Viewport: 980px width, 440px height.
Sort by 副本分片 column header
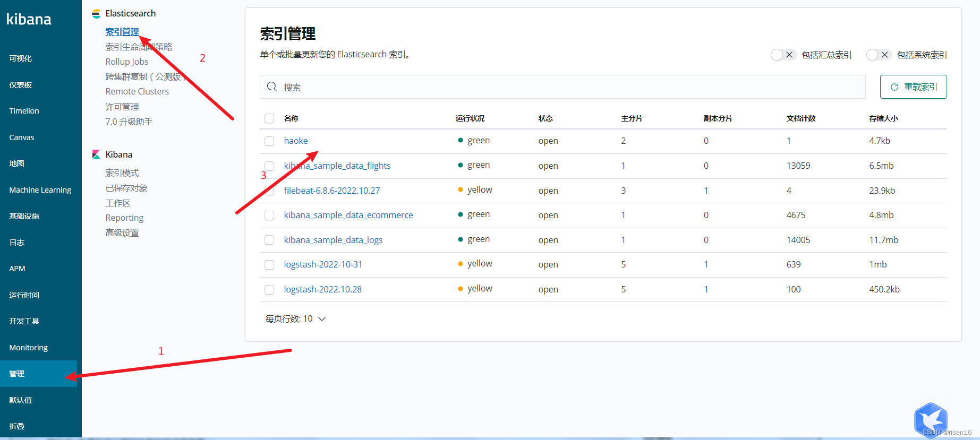coord(718,118)
